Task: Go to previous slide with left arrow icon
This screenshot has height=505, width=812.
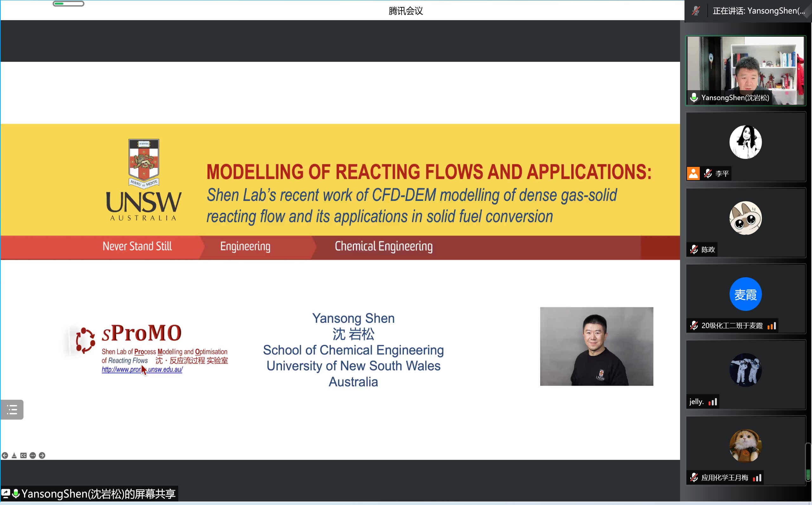Action: point(5,455)
